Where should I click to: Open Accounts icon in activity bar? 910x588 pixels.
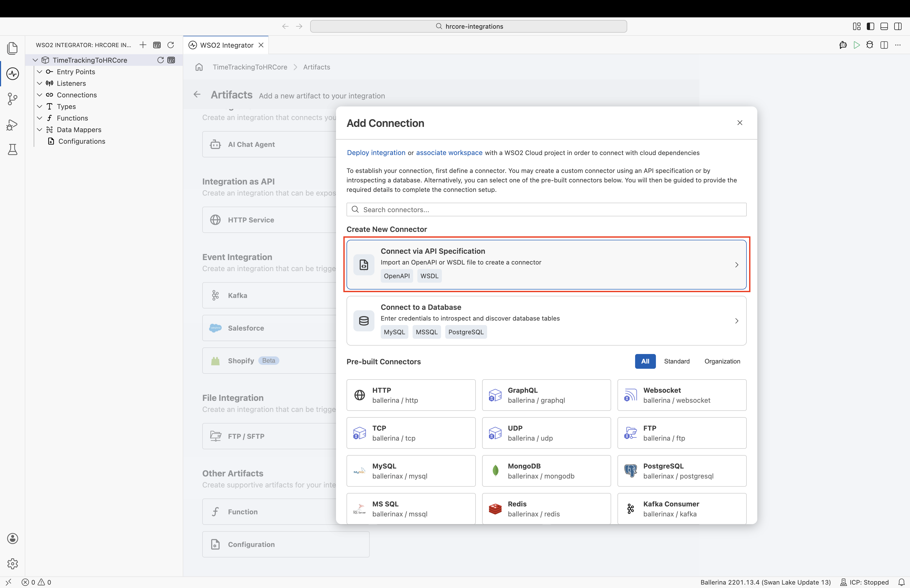pyautogui.click(x=13, y=538)
